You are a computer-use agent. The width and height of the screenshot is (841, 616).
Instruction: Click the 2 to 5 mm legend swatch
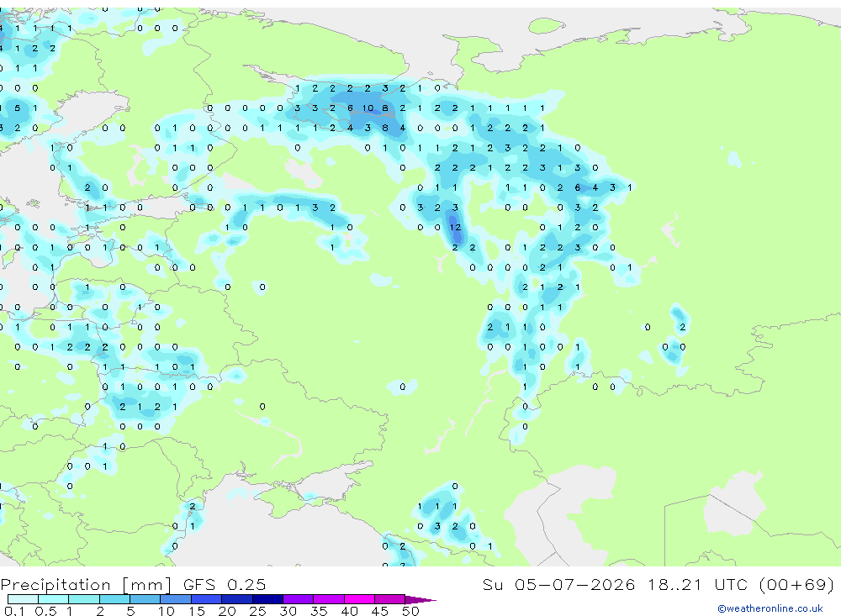point(114,599)
